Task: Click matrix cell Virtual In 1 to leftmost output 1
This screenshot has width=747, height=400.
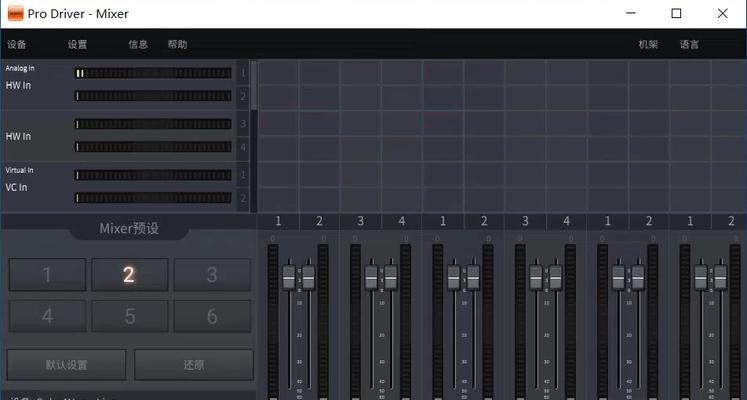Action: [x=278, y=174]
